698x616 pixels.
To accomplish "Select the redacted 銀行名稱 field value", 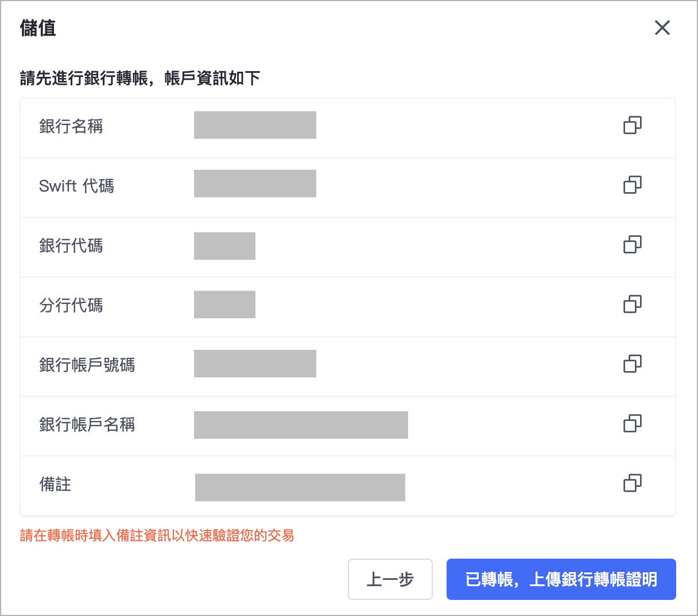I will point(255,125).
